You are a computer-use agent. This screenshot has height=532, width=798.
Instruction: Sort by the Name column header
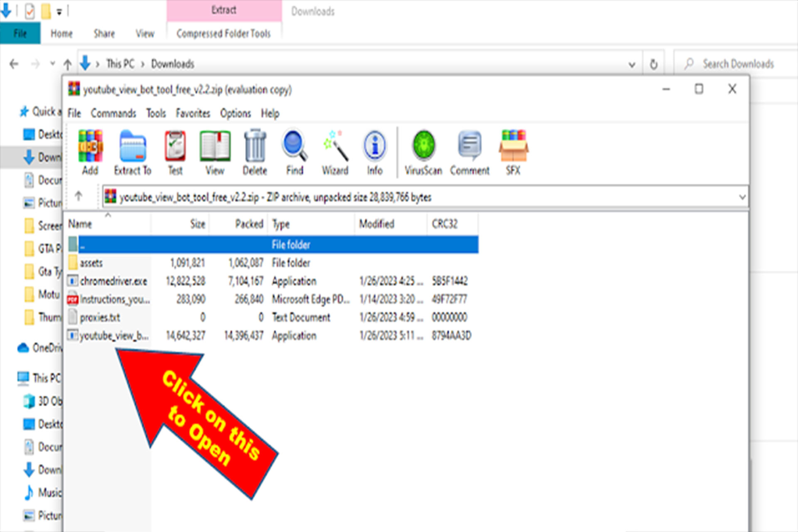click(x=108, y=224)
